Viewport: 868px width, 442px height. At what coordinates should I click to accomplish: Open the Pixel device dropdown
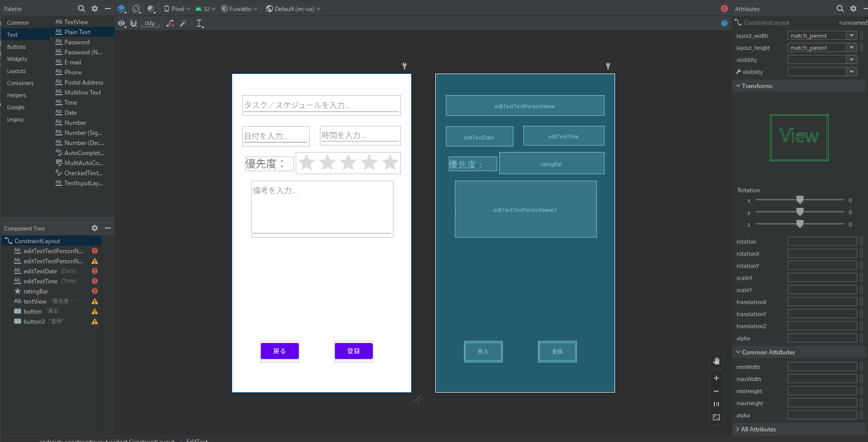177,9
